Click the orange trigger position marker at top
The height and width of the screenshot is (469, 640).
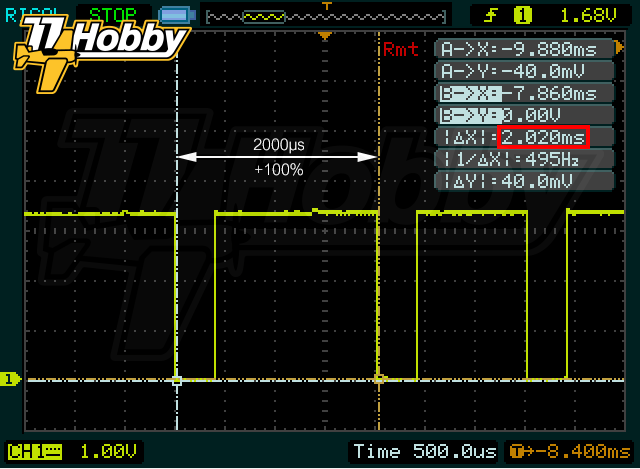[x=325, y=37]
